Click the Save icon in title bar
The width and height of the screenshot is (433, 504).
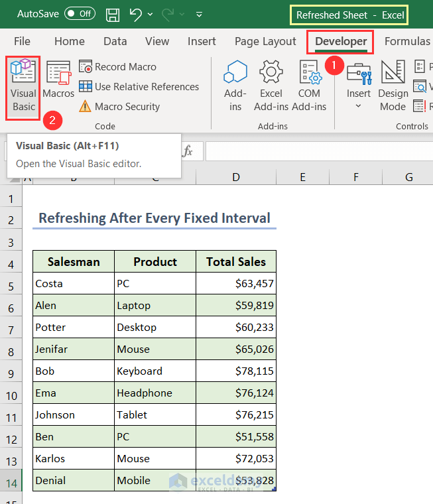[113, 14]
